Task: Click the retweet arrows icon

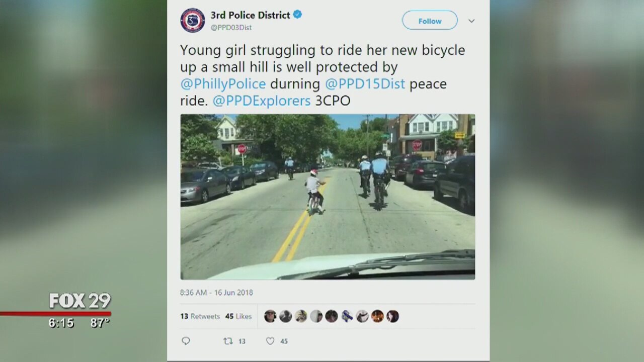Action: coord(228,341)
